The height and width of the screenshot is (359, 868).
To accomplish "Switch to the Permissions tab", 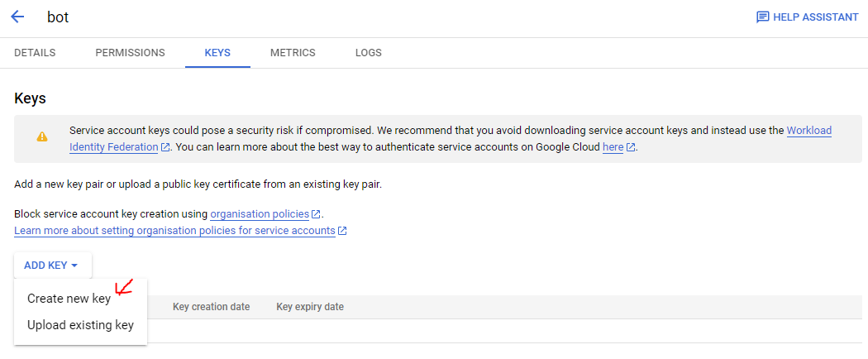I will click(130, 53).
